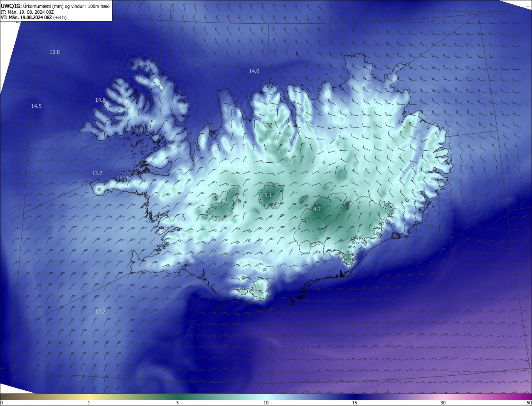Click the legend tick label 5
The image size is (532, 406).
pos(177,403)
